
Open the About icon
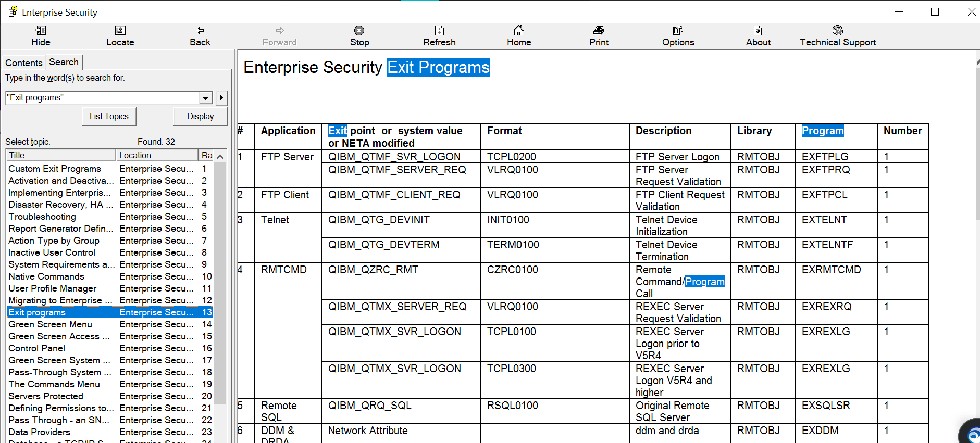coord(758,31)
